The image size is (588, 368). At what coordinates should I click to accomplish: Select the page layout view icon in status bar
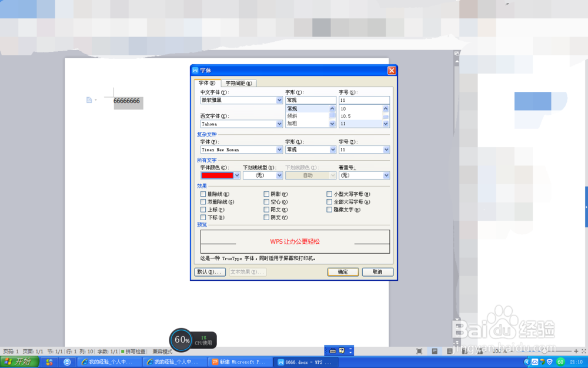435,351
